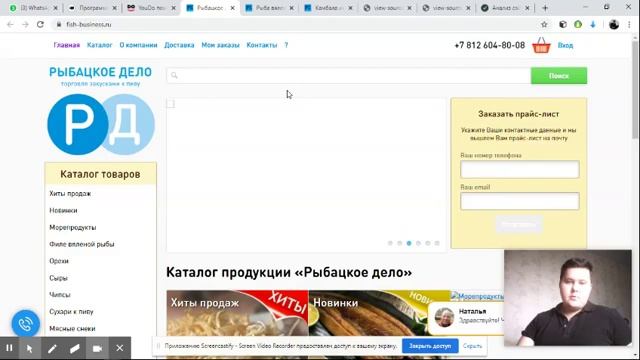
Task: Select the eraser tool in recorder
Action: point(75,348)
